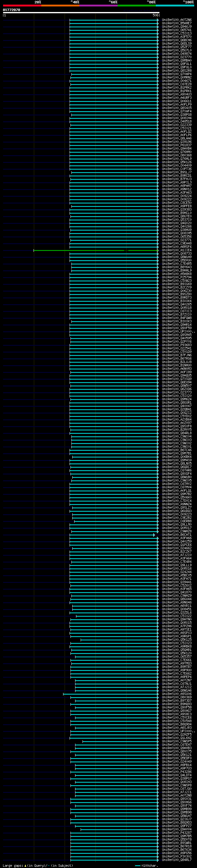
Task: Click label UniRef100_B1PRK1
Action: point(177,91)
